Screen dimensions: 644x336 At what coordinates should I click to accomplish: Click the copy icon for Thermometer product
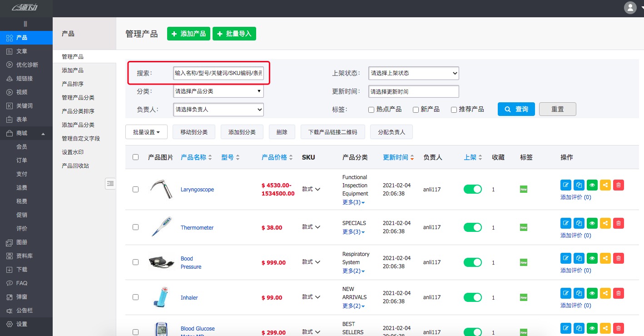tap(579, 223)
